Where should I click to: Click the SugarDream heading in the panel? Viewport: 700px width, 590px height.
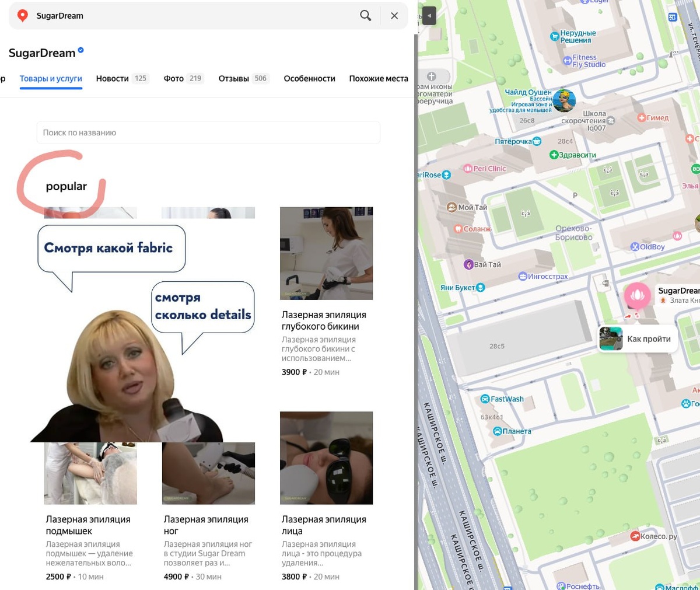pos(42,53)
